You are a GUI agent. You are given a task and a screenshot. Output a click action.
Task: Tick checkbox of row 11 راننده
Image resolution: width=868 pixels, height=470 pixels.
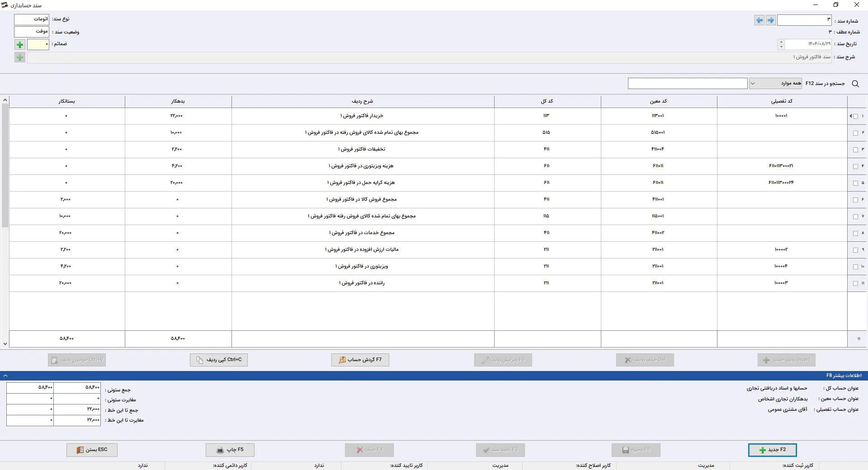[855, 283]
